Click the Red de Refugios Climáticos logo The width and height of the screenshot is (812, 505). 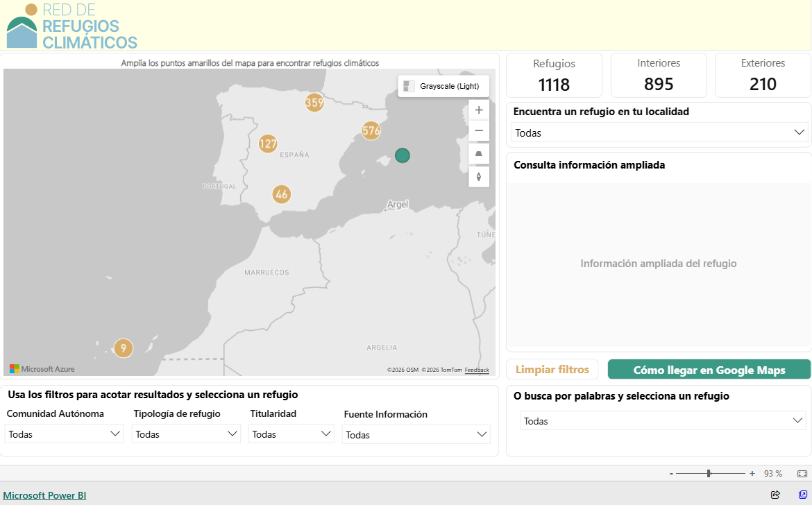click(72, 26)
